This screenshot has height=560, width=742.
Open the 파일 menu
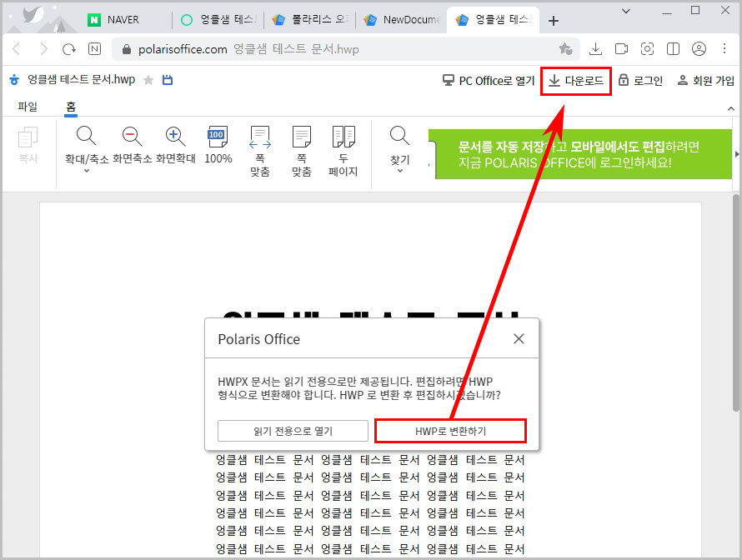[28, 107]
